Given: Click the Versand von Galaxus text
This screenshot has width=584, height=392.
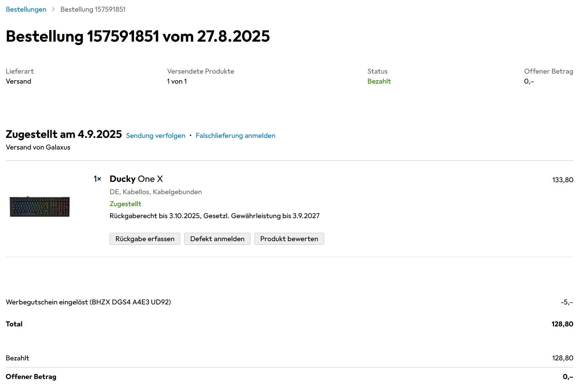Looking at the screenshot, I should tap(38, 147).
